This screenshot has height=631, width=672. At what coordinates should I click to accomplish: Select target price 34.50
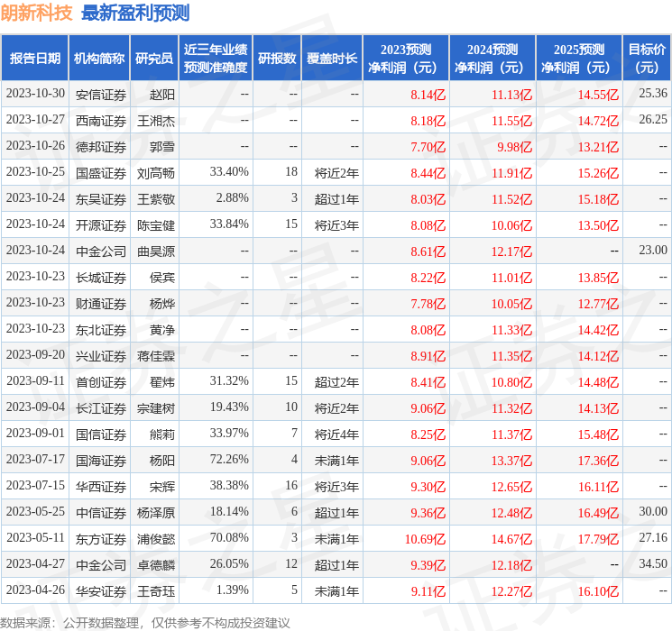[653, 563]
